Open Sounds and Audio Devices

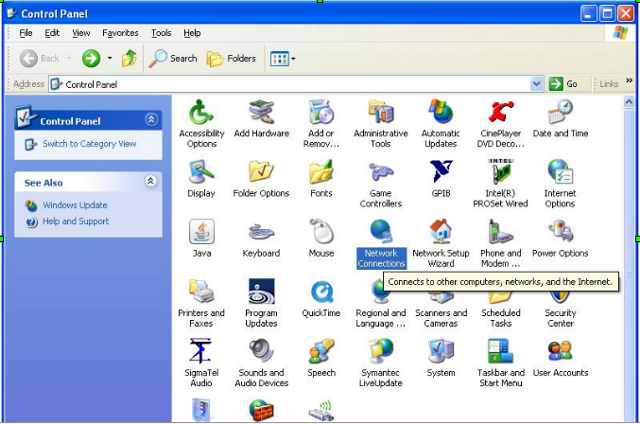pyautogui.click(x=261, y=352)
